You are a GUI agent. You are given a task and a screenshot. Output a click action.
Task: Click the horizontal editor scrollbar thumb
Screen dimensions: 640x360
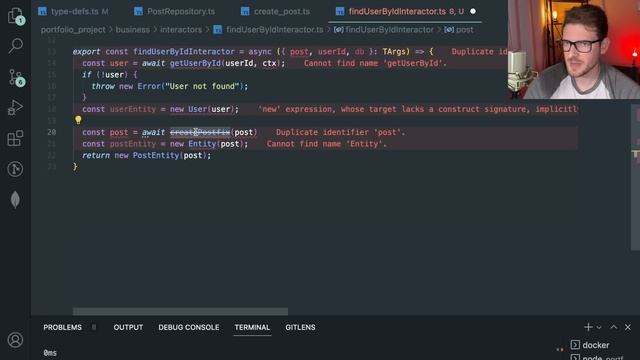click(x=180, y=311)
